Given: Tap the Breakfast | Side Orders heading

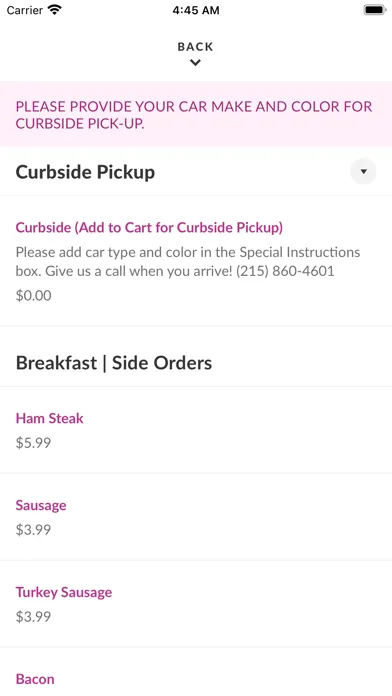Looking at the screenshot, I should [114, 363].
